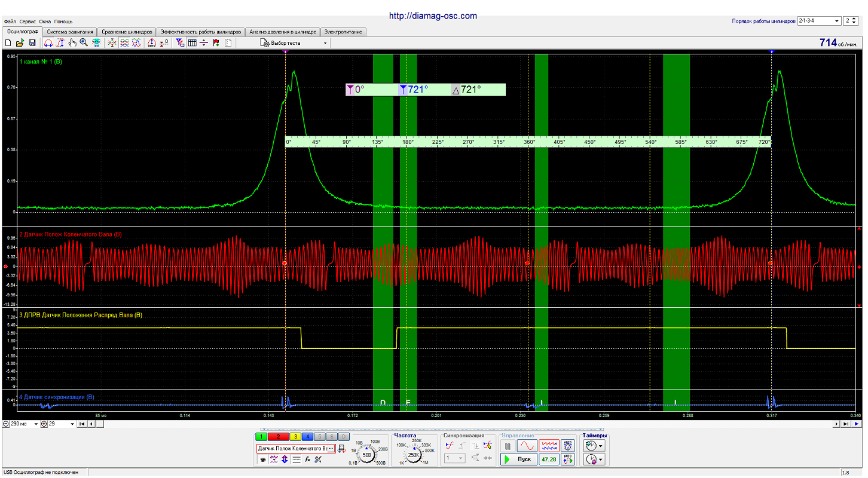Toggle the grid table icon
The image size is (868, 478).
(x=192, y=43)
